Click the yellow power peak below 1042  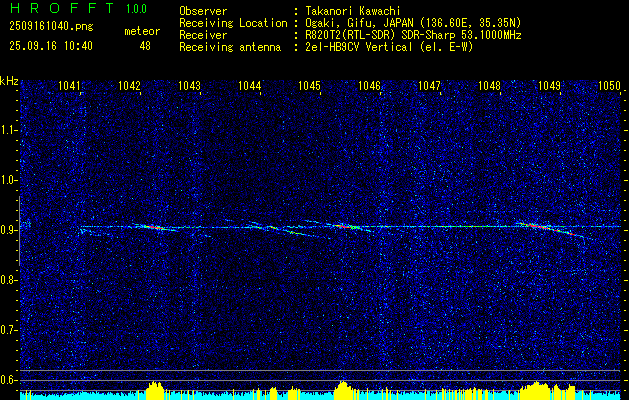154,390
